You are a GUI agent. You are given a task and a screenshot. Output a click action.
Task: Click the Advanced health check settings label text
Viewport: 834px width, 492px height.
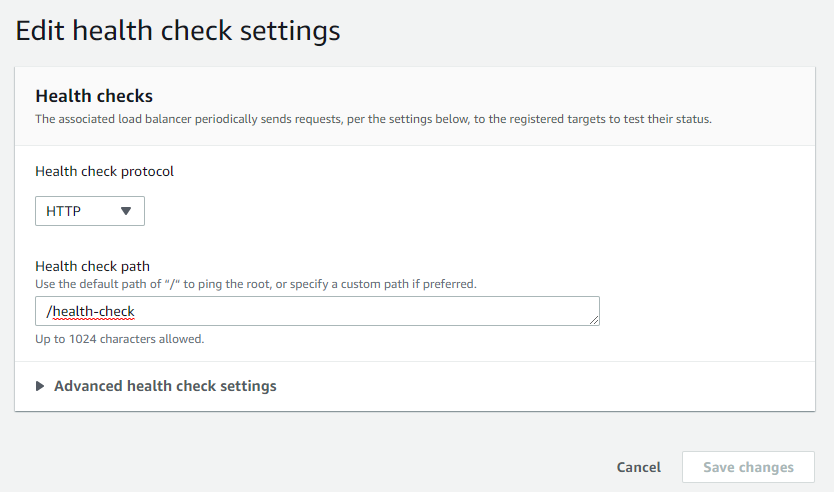[165, 386]
